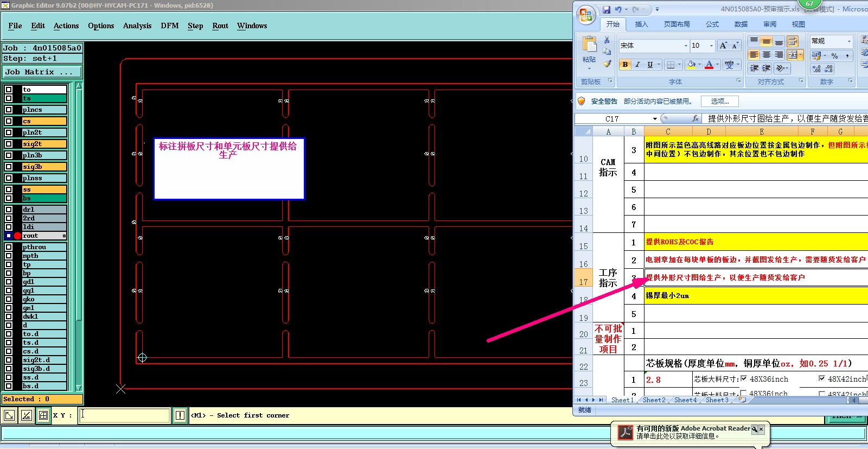The height and width of the screenshot is (449, 868).
Task: Open number format dropdown 常规
Action: 849,41
